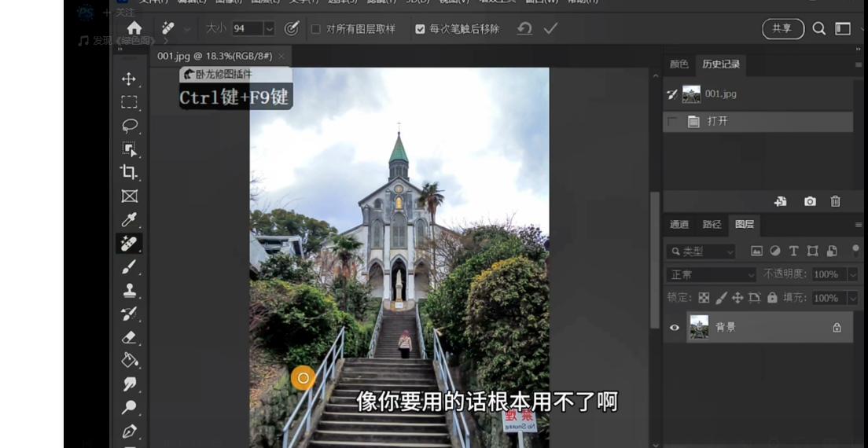868x448 pixels.
Task: Switch to the 图层 tab
Action: (745, 225)
